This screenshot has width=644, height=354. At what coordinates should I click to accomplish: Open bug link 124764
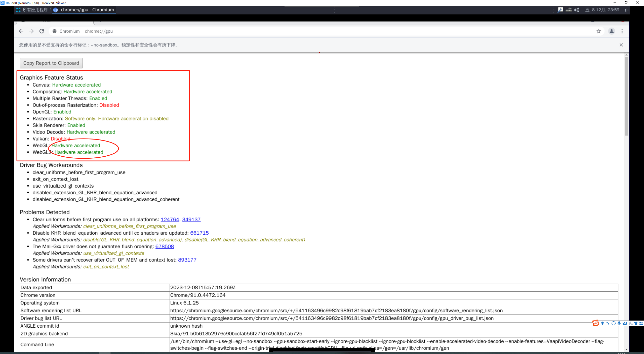[170, 219]
